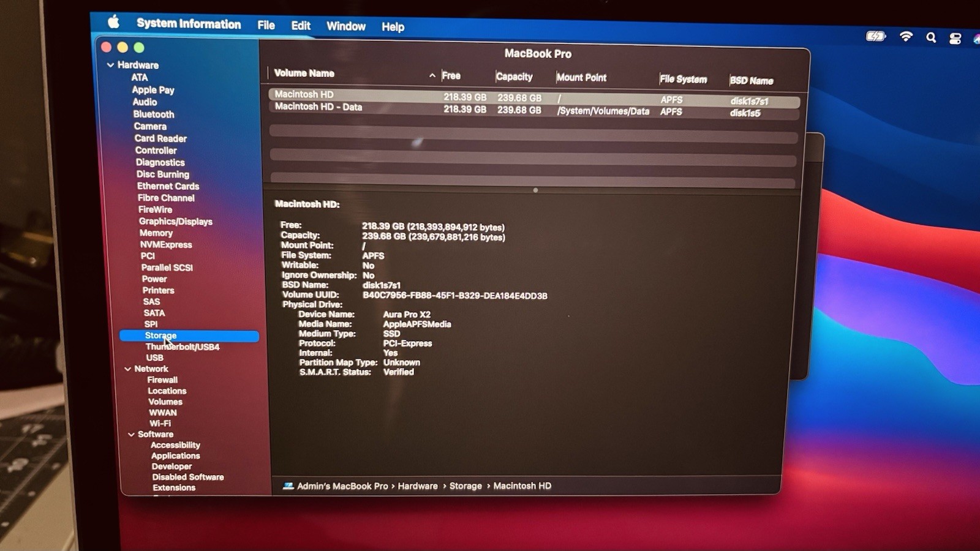
Task: Select the Macintosh HD volume row
Action: pos(534,98)
